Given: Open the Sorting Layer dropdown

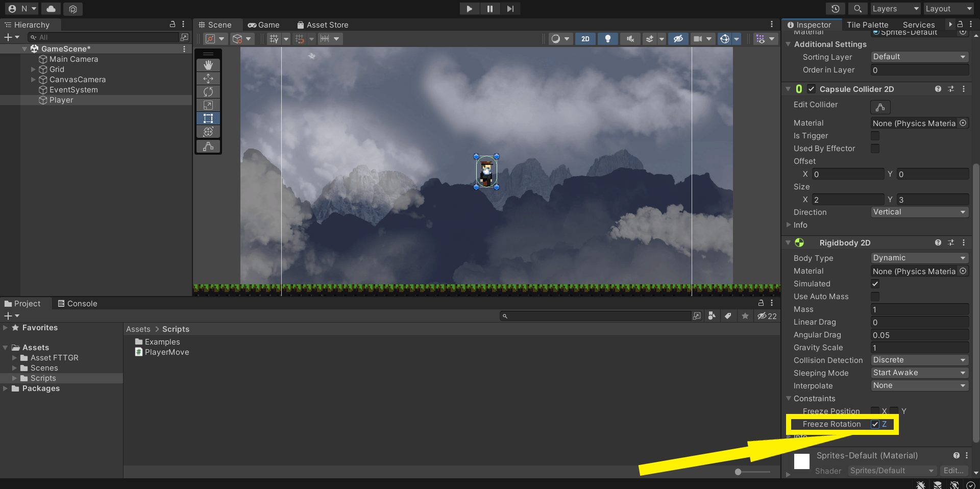Looking at the screenshot, I should click(x=920, y=57).
